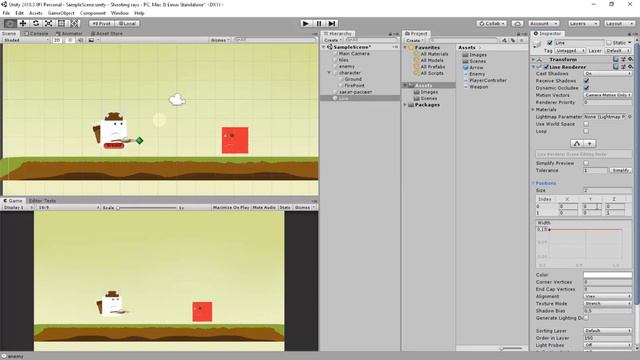Open the GameObject menu
640x360 pixels.
[61, 13]
